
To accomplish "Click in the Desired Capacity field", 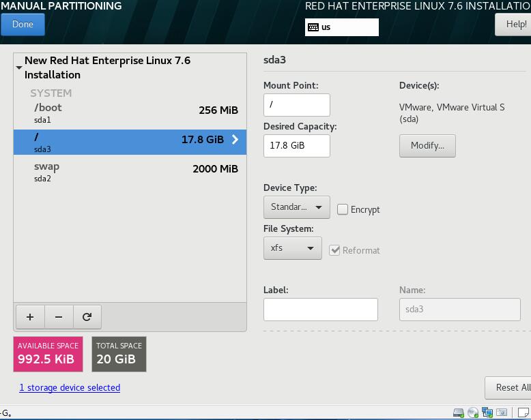I will 297,146.
